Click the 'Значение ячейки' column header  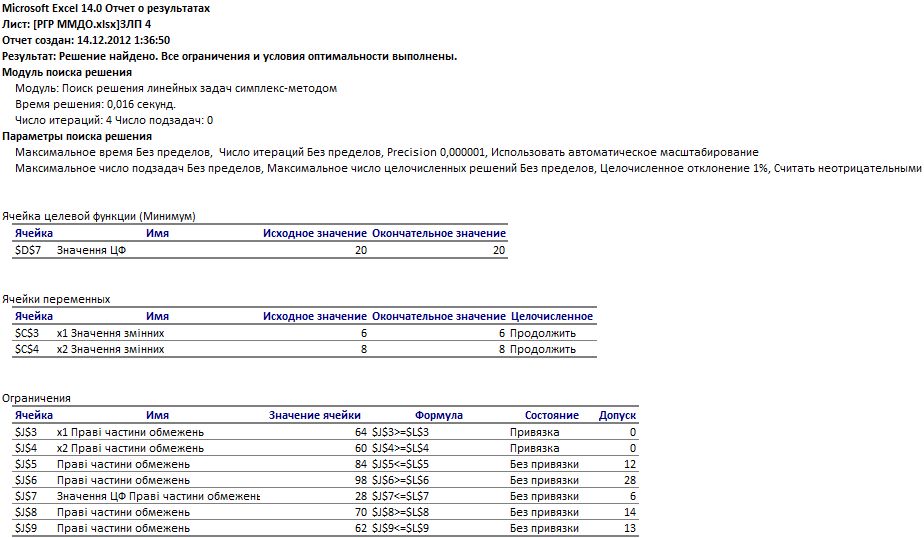(315, 415)
